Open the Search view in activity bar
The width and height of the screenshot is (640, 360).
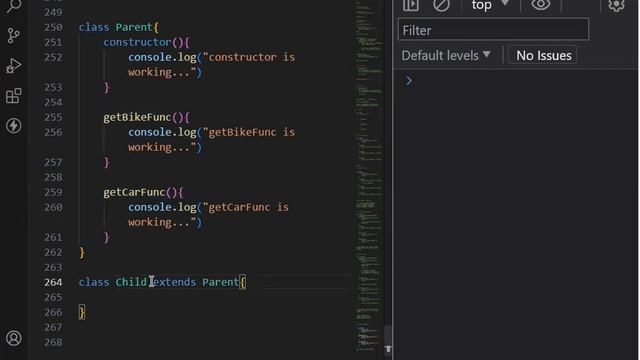click(14, 6)
